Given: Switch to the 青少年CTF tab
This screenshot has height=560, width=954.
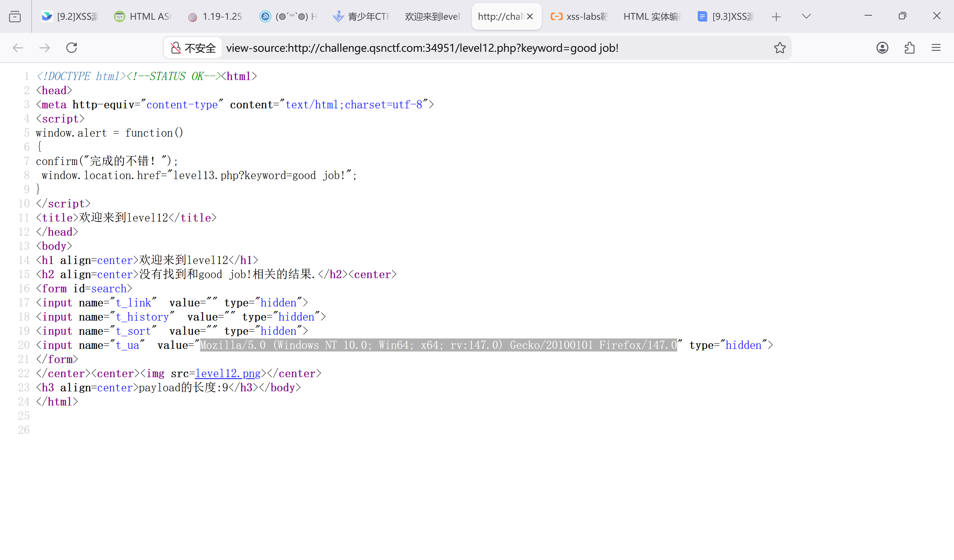Looking at the screenshot, I should tap(361, 17).
